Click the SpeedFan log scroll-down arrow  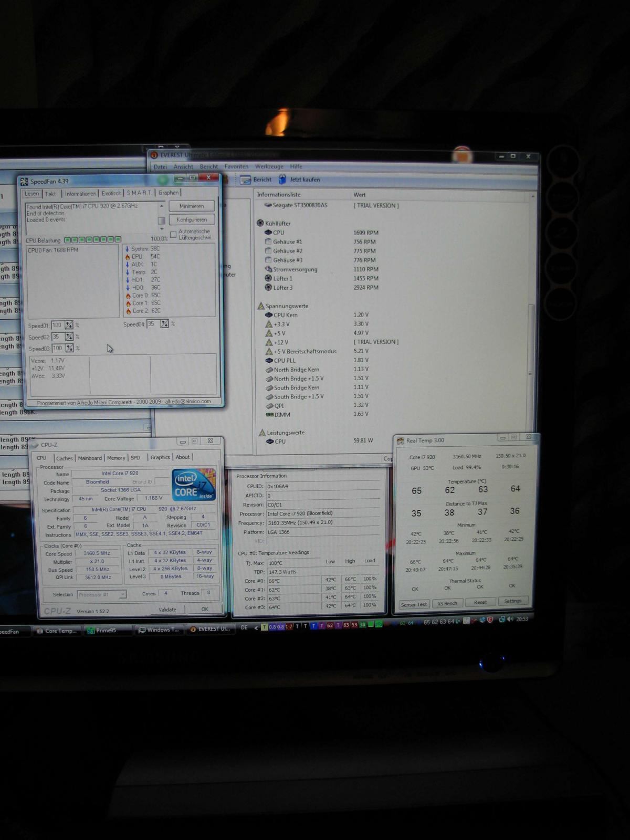pyautogui.click(x=162, y=229)
